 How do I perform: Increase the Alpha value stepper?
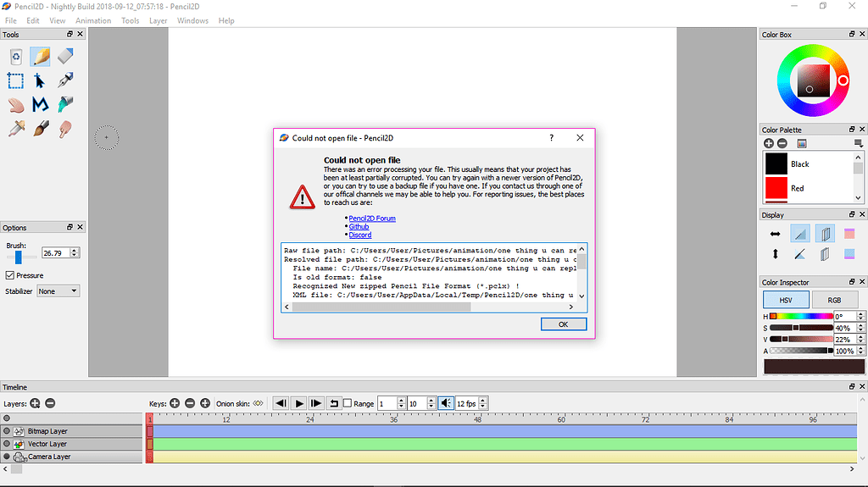tap(860, 348)
